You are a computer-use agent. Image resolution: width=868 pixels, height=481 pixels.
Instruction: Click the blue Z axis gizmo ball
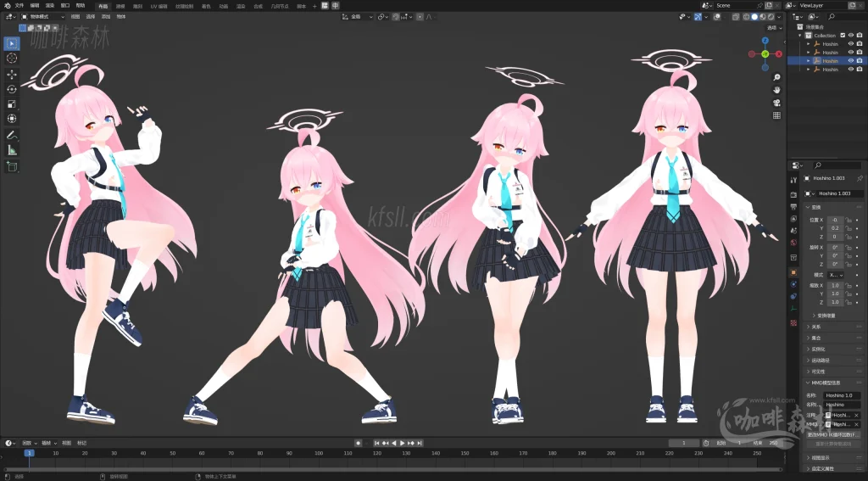(765, 41)
